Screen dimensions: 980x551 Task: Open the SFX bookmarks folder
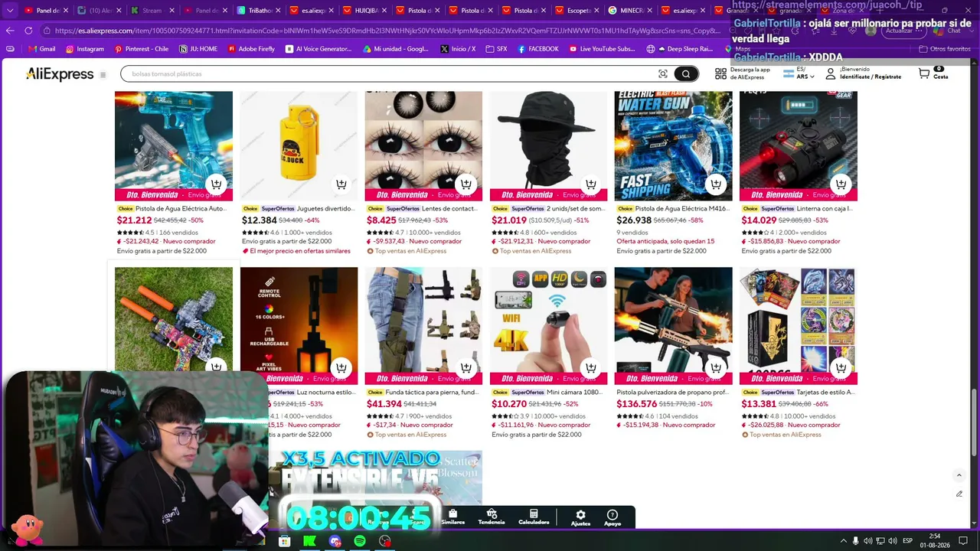(496, 49)
